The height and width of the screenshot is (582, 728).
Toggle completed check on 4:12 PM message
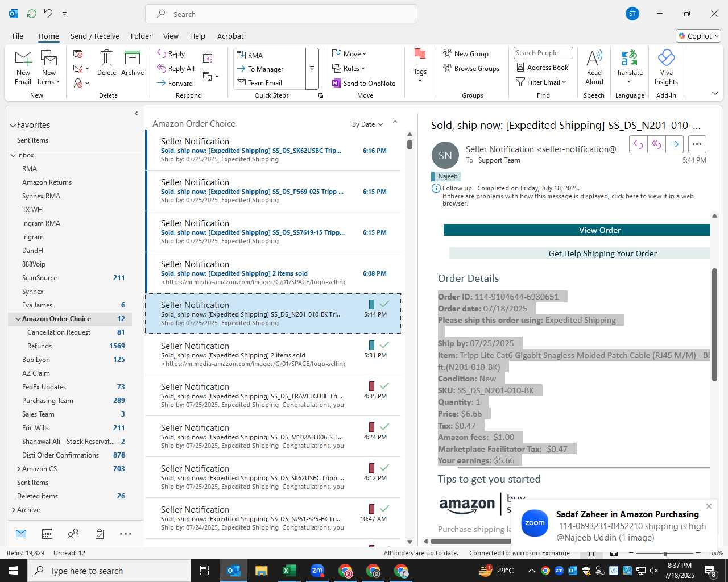tap(384, 468)
